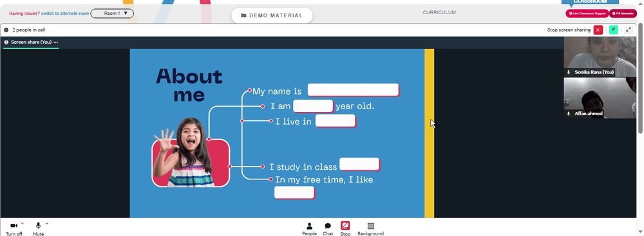The image size is (644, 236).
Task: Click the 'I study in class' box
Action: coord(359,164)
